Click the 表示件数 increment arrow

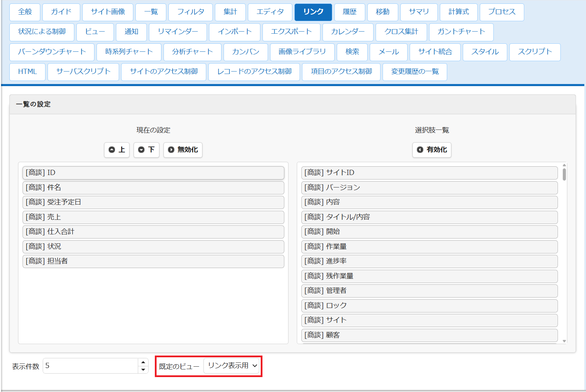tap(143, 362)
